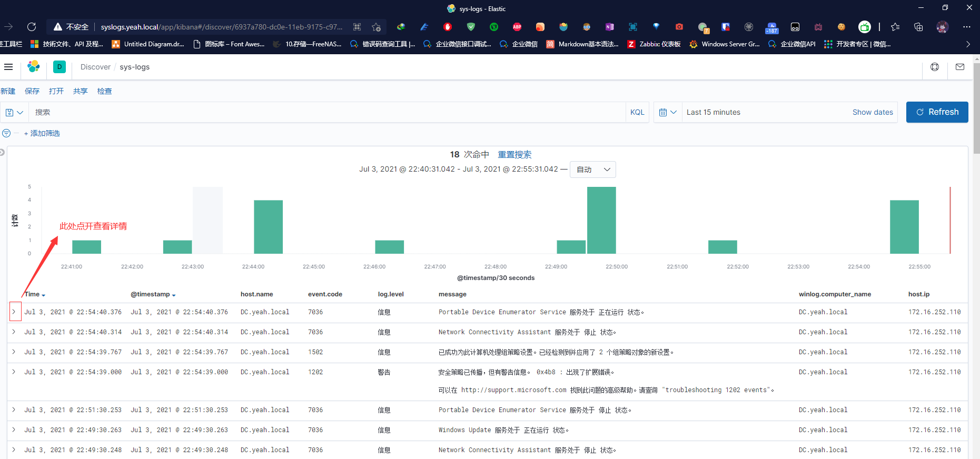Sort by @timestamp column header
Viewport: 980px width, 459px height.
(x=153, y=294)
